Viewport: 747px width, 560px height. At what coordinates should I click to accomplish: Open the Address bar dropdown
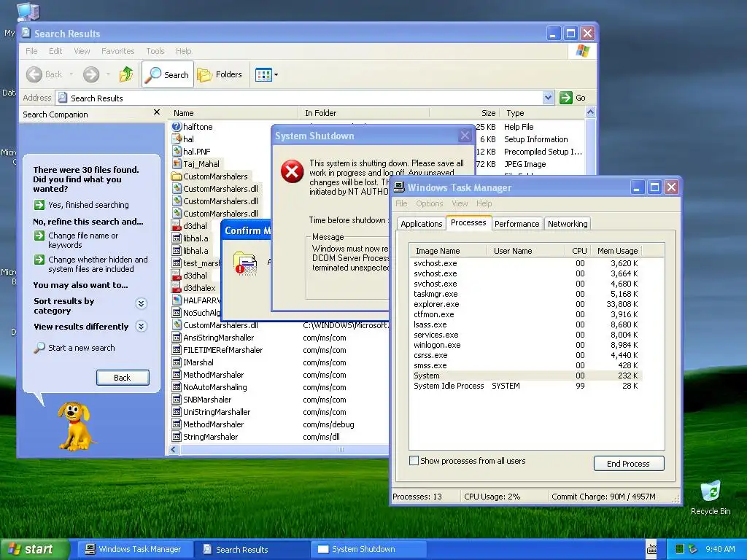[548, 98]
